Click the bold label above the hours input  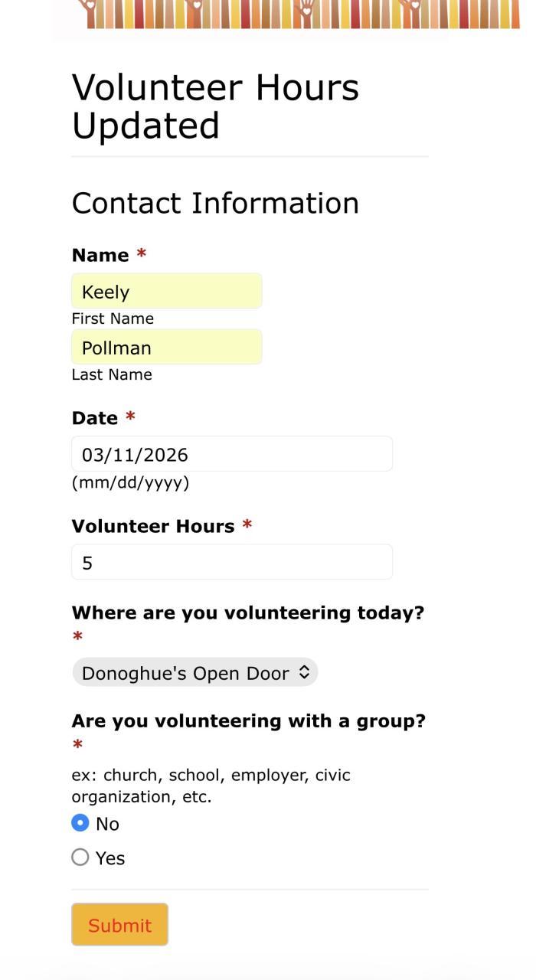pyautogui.click(x=153, y=526)
